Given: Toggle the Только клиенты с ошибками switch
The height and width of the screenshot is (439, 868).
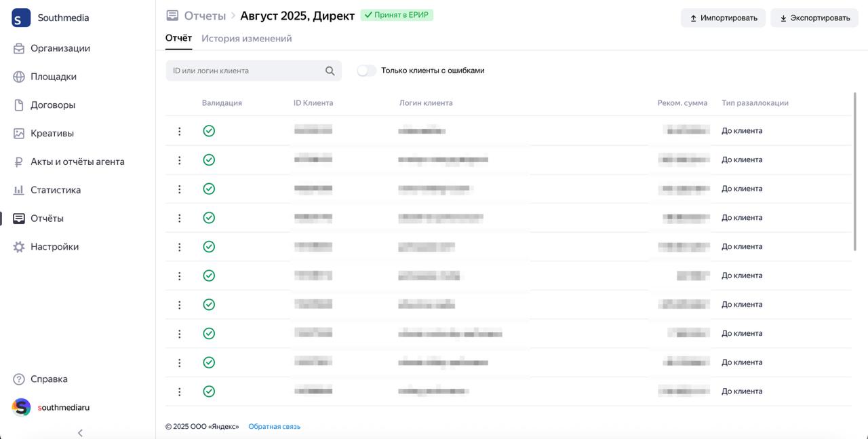Looking at the screenshot, I should click(366, 71).
